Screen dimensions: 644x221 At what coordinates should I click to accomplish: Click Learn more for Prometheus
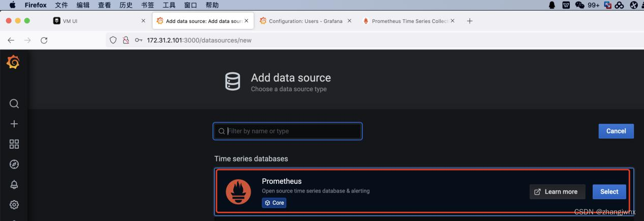click(x=557, y=191)
